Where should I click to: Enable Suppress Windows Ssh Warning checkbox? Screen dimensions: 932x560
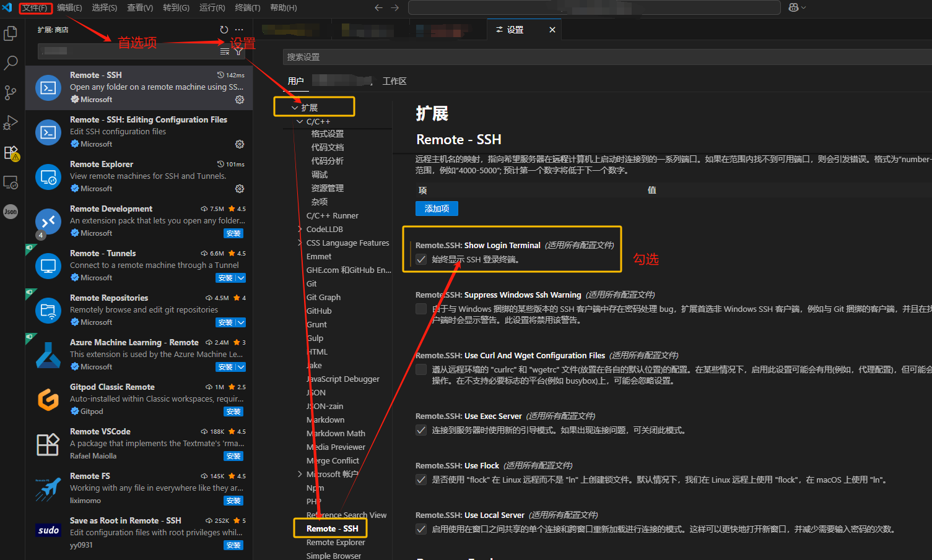(421, 309)
